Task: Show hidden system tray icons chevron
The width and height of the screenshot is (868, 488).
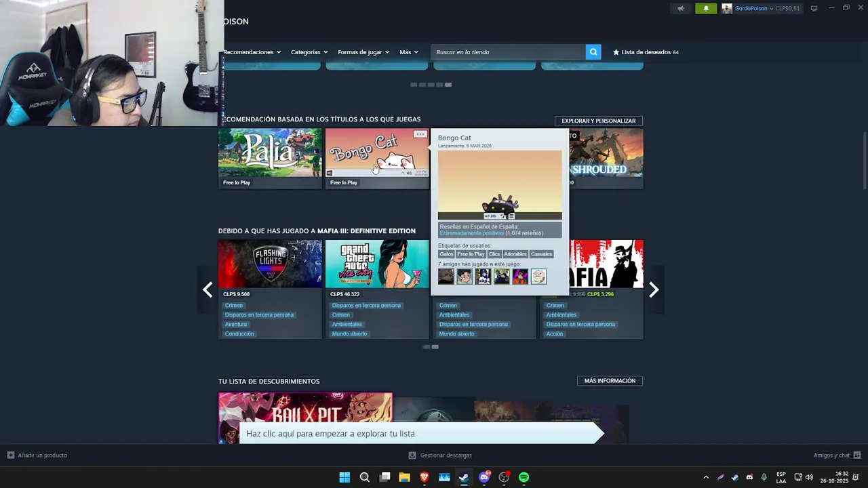Action: (x=706, y=477)
